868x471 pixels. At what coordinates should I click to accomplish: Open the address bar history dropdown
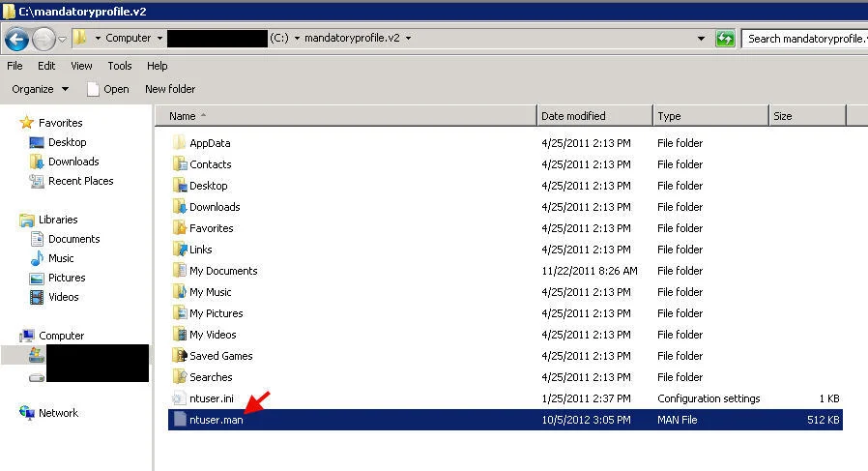pos(701,39)
